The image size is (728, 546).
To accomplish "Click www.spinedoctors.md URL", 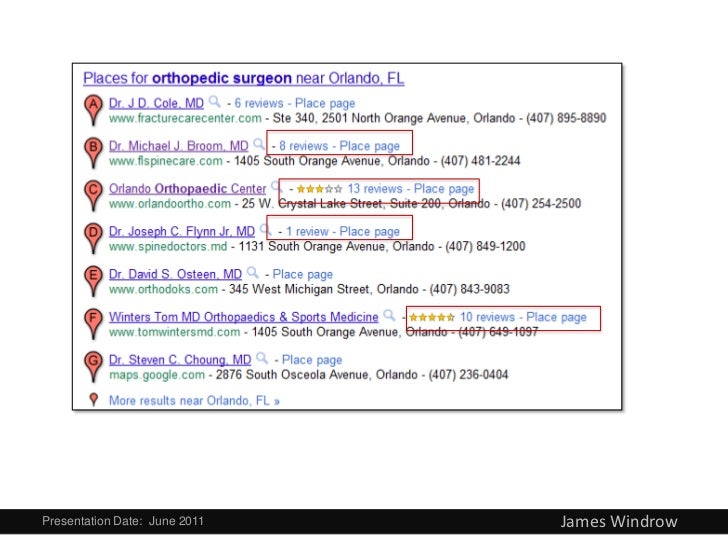I will [x=168, y=246].
